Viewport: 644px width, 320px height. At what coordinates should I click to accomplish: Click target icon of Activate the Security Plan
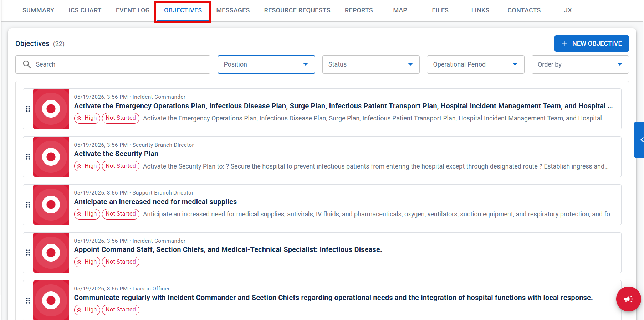[x=51, y=157]
